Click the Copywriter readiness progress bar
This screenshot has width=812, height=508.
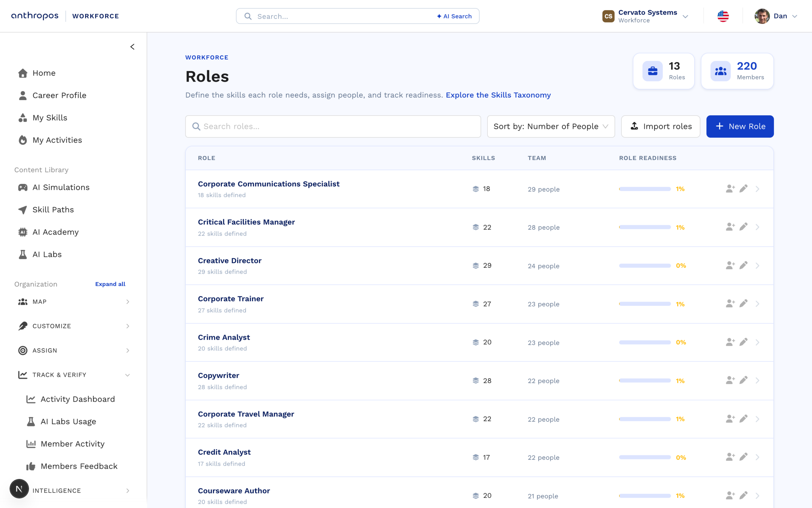click(645, 381)
